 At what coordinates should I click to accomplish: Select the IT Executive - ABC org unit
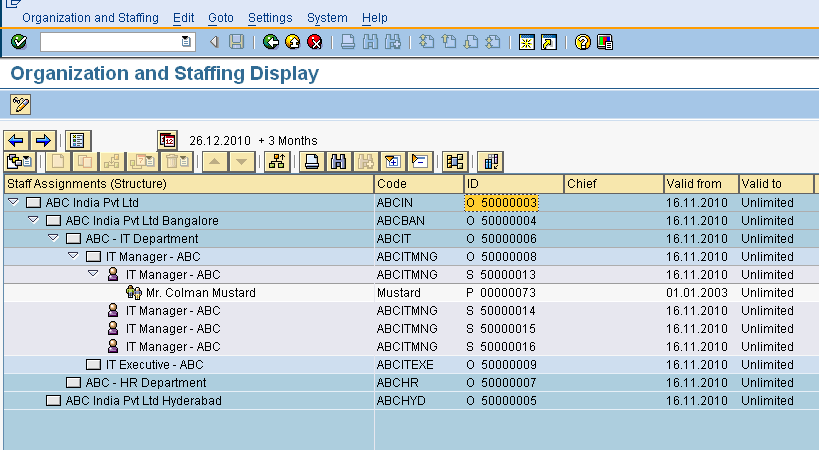coord(155,365)
